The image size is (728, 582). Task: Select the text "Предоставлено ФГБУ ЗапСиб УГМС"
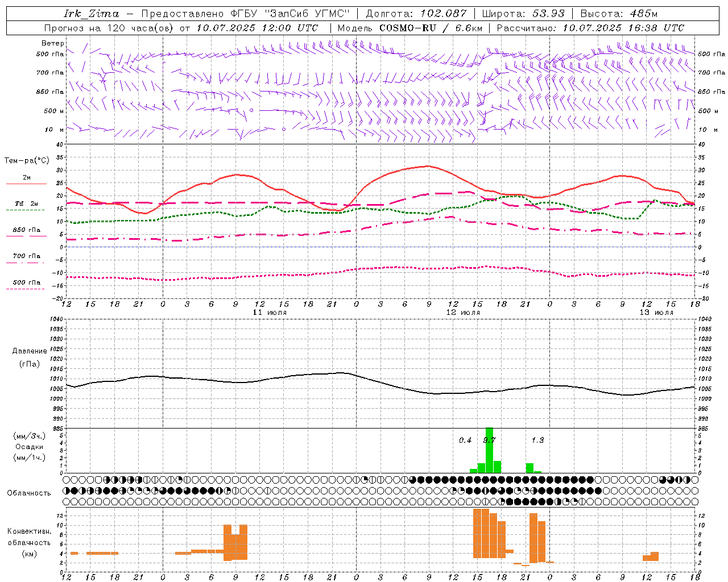click(245, 14)
